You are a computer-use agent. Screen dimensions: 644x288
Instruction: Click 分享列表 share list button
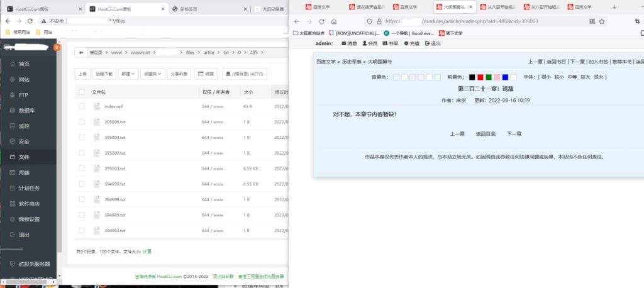[179, 74]
